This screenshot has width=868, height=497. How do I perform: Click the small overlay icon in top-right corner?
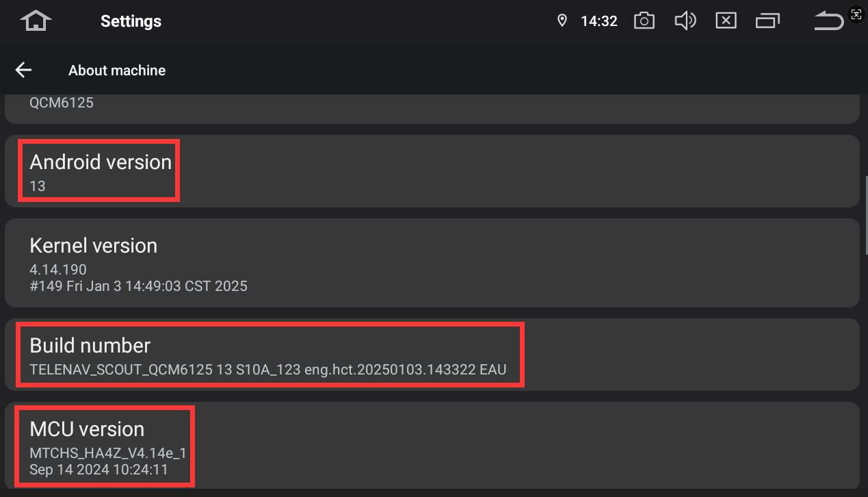tap(856, 14)
